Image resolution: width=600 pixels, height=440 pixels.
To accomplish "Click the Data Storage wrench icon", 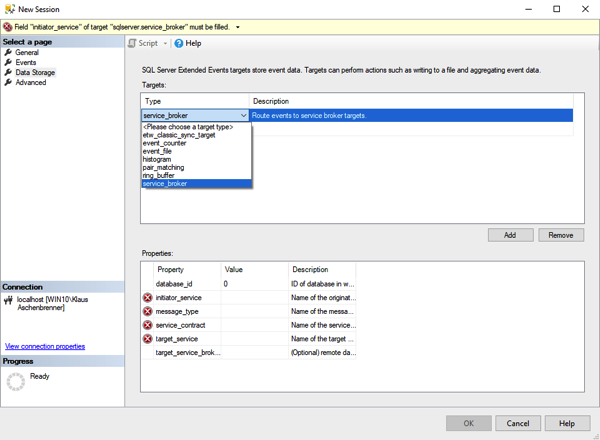I will pos(8,72).
